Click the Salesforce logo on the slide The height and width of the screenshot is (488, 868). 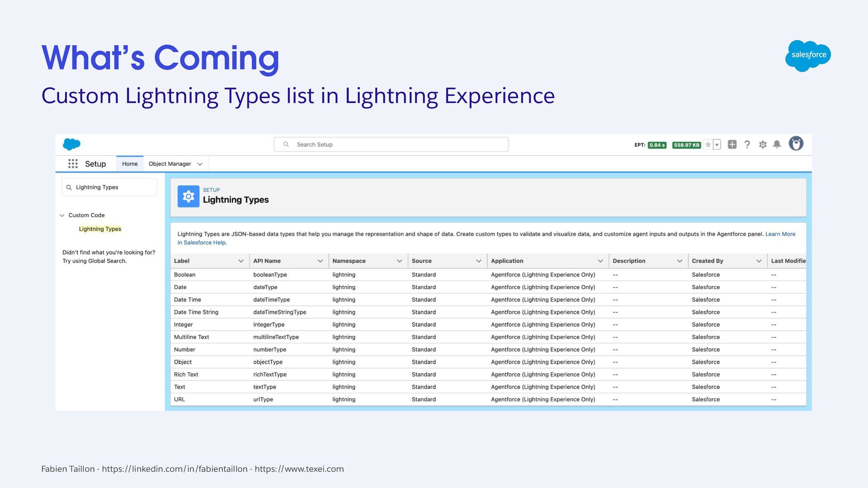[808, 56]
